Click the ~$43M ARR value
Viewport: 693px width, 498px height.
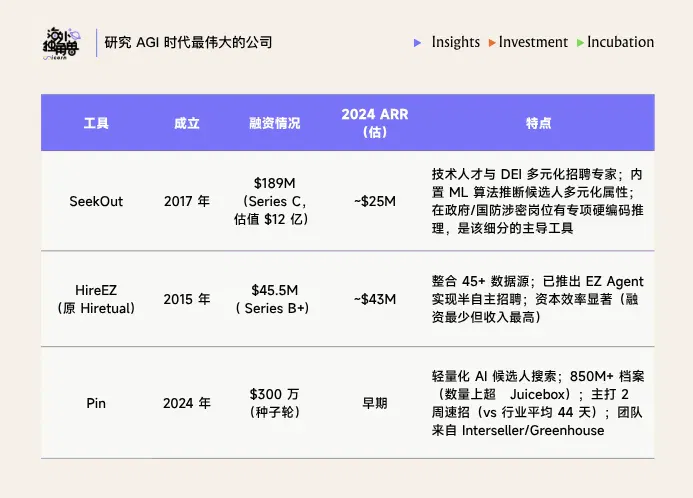[375, 299]
